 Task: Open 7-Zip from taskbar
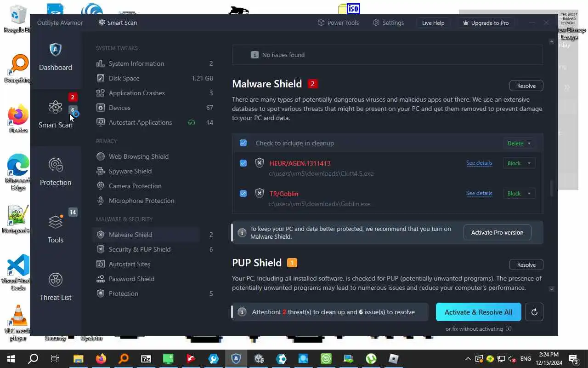[x=146, y=359]
